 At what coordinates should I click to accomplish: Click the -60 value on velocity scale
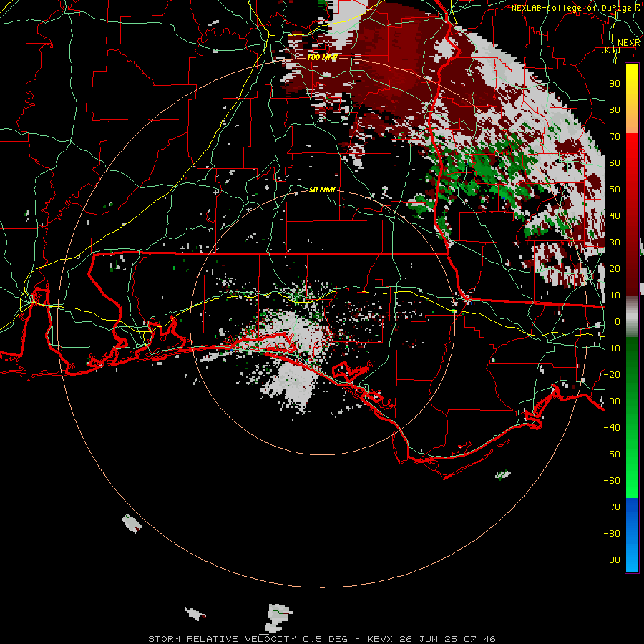click(x=612, y=481)
